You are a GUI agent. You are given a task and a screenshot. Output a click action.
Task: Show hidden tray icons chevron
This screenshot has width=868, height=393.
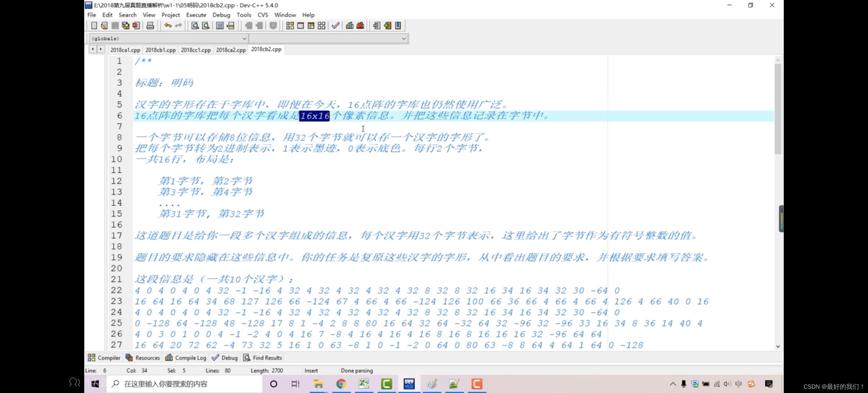(673, 384)
